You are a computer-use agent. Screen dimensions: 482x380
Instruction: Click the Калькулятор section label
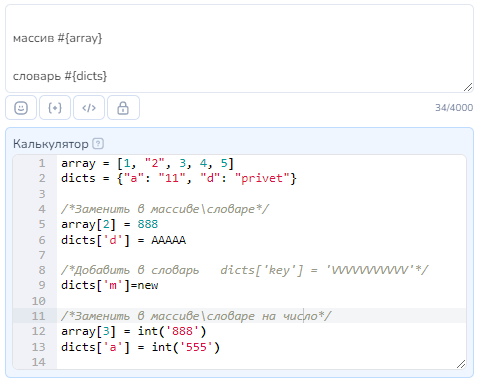pos(51,144)
